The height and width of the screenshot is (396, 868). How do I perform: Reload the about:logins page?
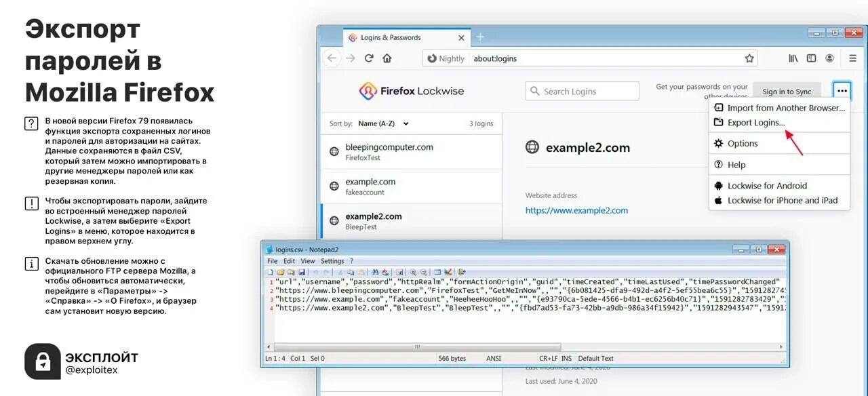(x=369, y=58)
